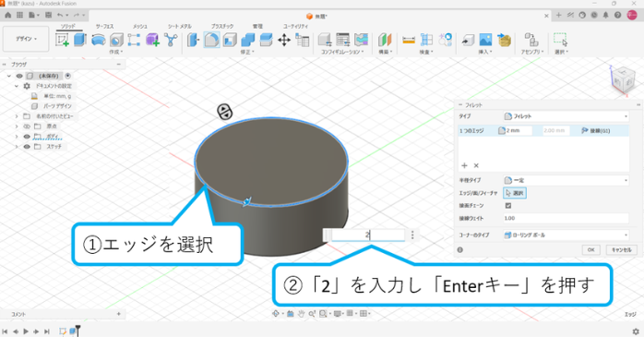Viewport: 644px width, 337px height.
Task: Toggle visibility of unsaved root component
Action: tap(19, 76)
